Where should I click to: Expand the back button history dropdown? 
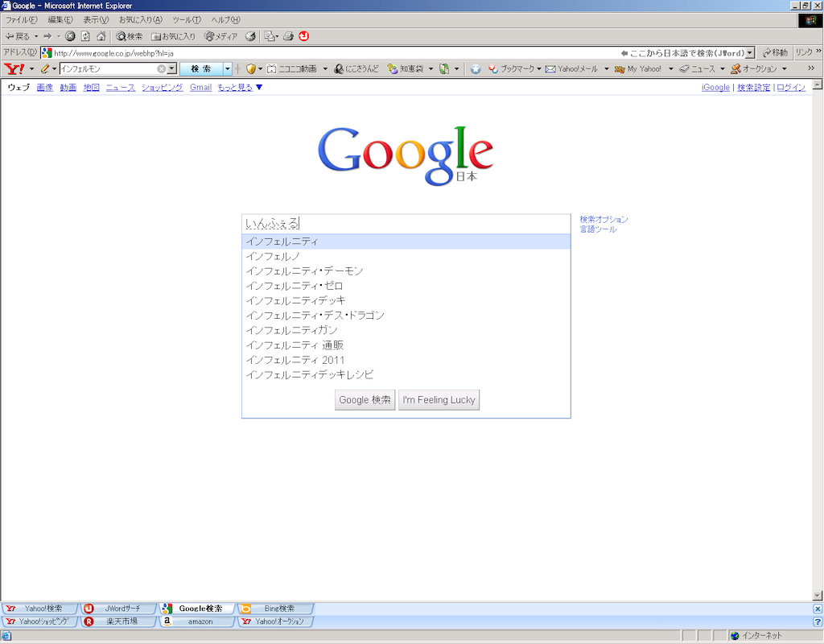click(x=36, y=36)
